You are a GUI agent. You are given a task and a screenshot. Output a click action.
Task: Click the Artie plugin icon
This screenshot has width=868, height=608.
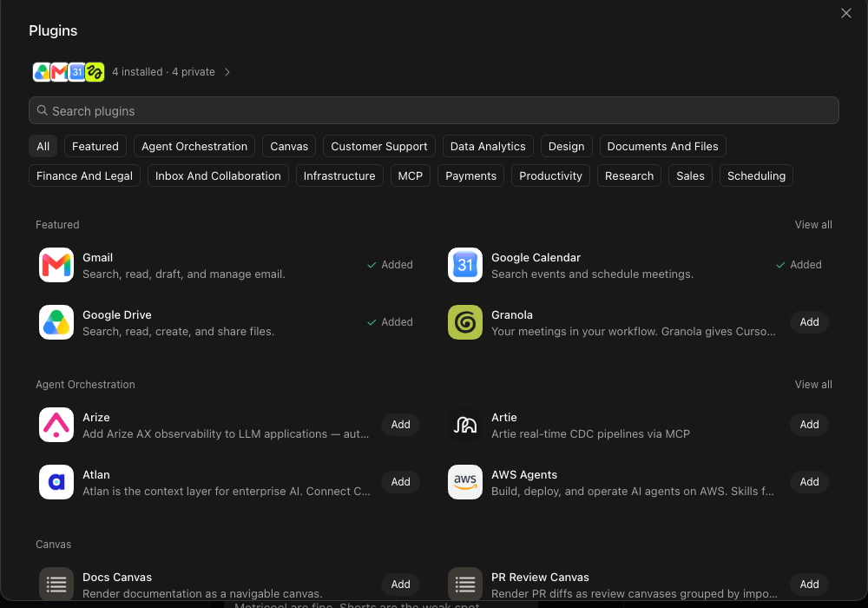click(x=465, y=425)
